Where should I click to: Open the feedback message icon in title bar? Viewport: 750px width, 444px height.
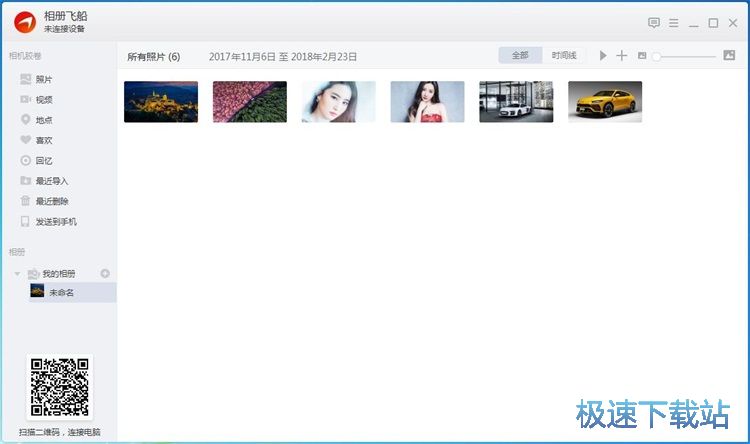pyautogui.click(x=653, y=22)
